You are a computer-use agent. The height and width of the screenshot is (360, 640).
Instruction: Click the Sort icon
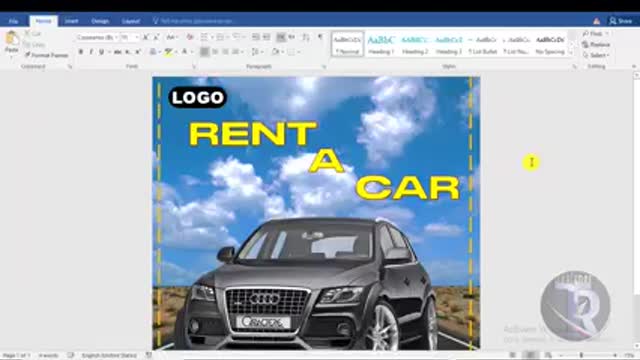click(x=305, y=38)
